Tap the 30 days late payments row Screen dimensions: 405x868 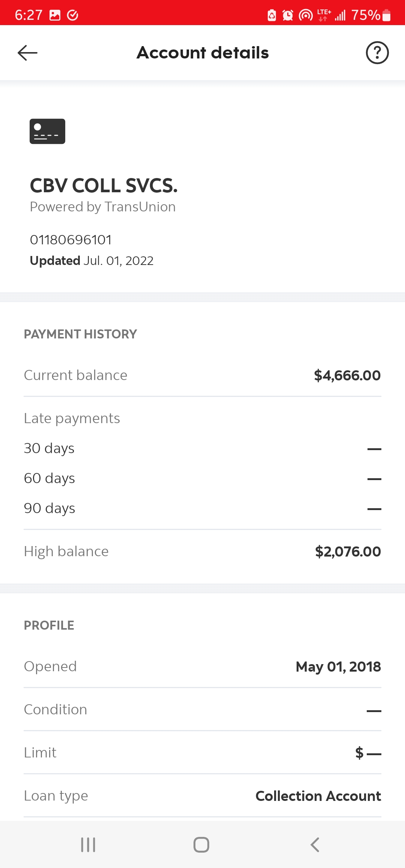[202, 448]
